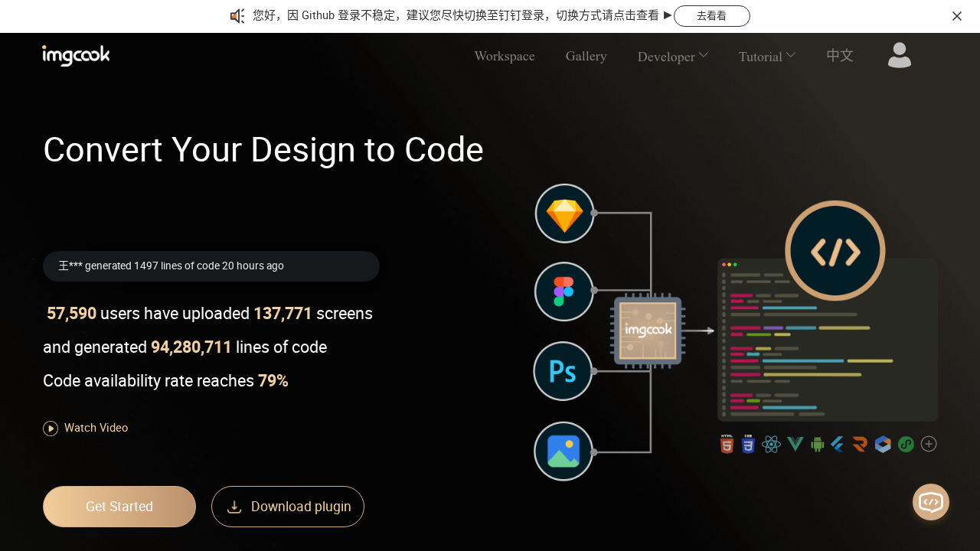980x551 pixels.
Task: Open the feedback code-bubble icon bottom right
Action: 931,502
